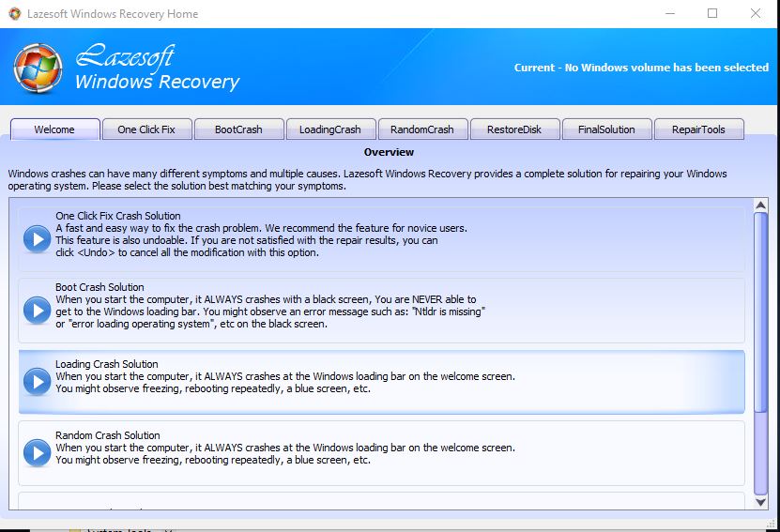Select the 'Boot Crash Solution' title
Viewport: 780px width, 532px height.
point(99,287)
